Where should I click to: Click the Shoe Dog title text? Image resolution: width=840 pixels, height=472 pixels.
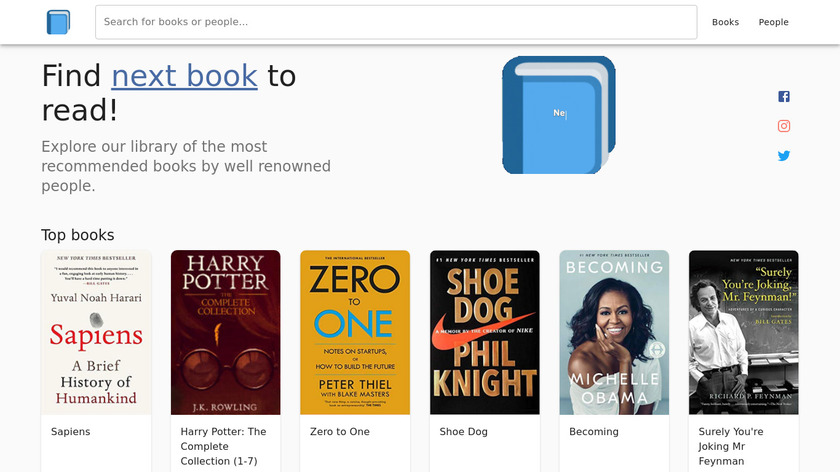tap(464, 432)
